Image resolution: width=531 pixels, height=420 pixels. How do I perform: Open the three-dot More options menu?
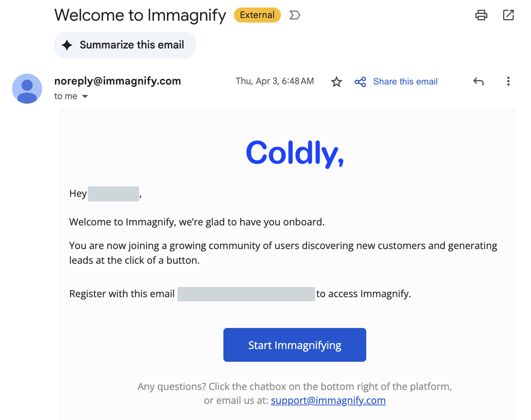[508, 82]
